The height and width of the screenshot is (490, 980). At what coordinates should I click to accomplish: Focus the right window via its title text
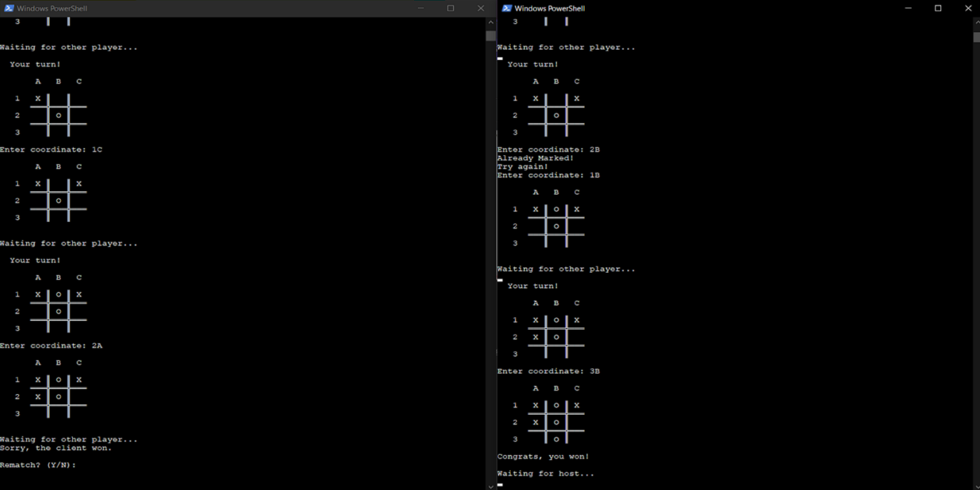[549, 8]
